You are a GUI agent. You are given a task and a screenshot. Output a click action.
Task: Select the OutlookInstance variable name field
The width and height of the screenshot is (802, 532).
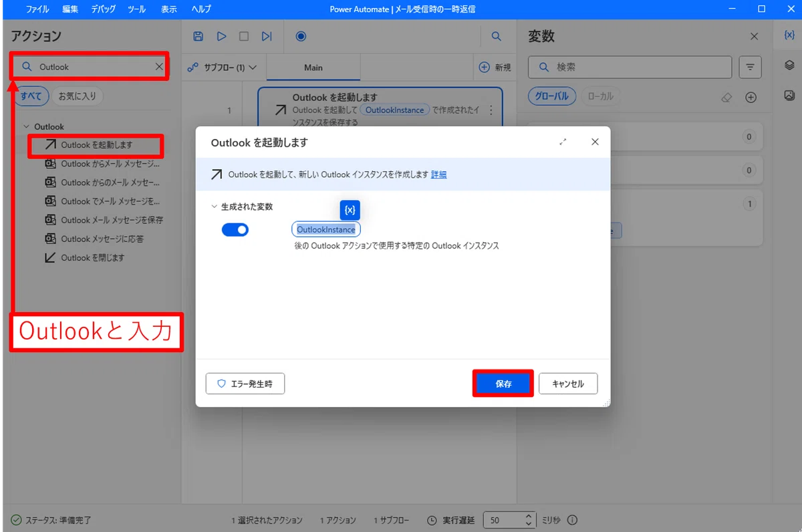[x=326, y=230]
